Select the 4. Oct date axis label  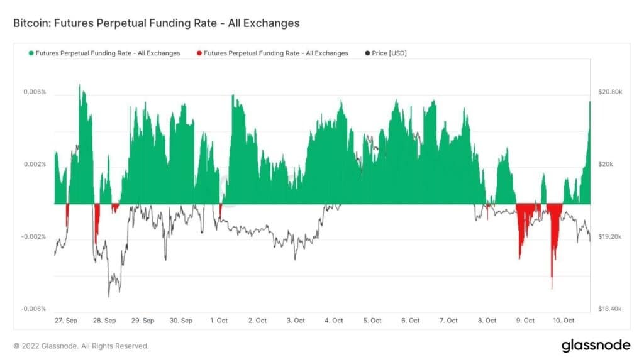[334, 321]
